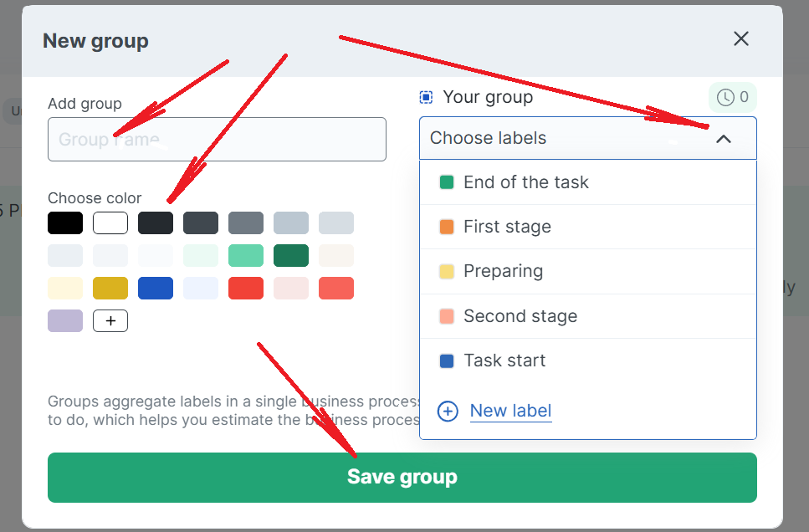Click the Save group button
The width and height of the screenshot is (809, 532).
pos(402,478)
